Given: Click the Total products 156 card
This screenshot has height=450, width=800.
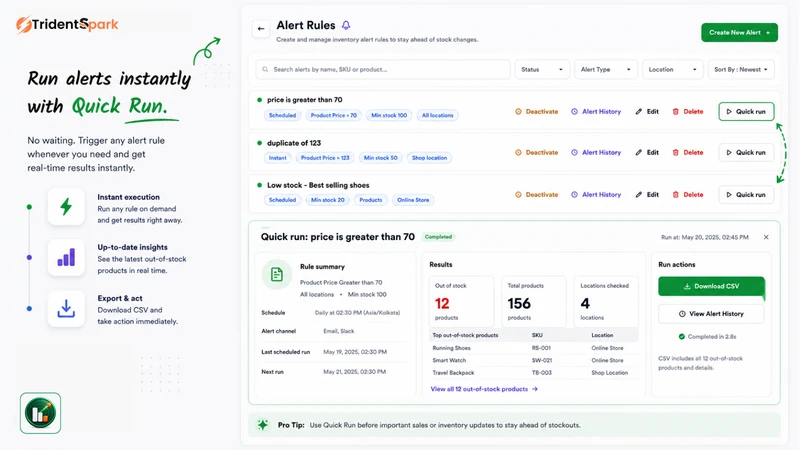Looking at the screenshot, I should [534, 302].
